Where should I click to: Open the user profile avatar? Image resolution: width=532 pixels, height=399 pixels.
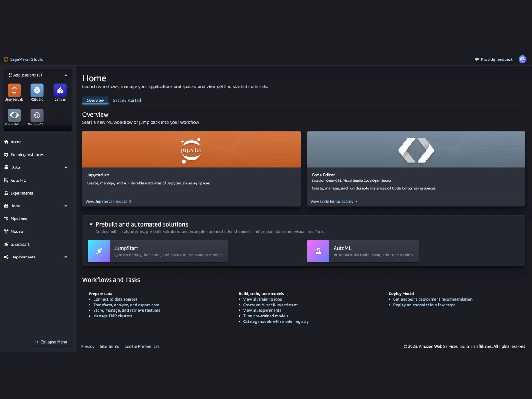pyautogui.click(x=522, y=59)
